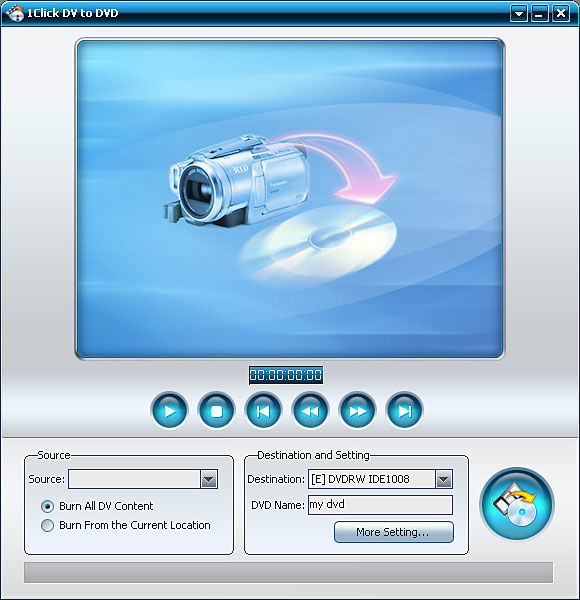Click the DVD Name text field
Viewport: 580px width, 600px height.
pos(380,505)
